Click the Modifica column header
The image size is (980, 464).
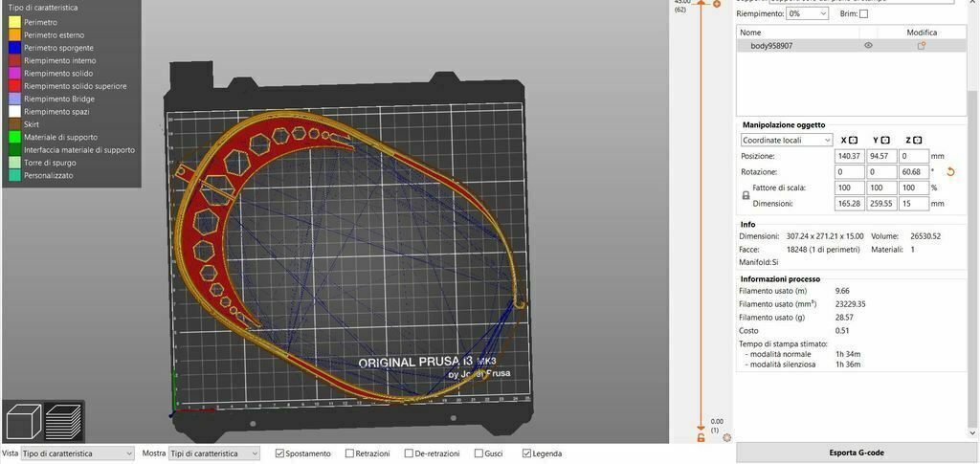pyautogui.click(x=922, y=32)
